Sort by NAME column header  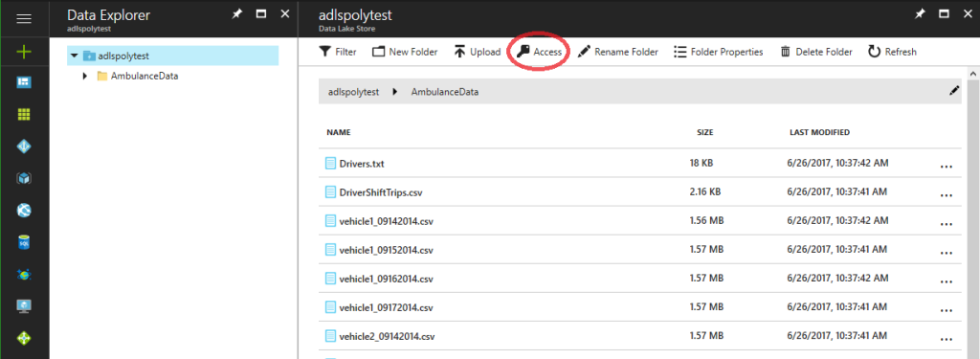click(338, 133)
